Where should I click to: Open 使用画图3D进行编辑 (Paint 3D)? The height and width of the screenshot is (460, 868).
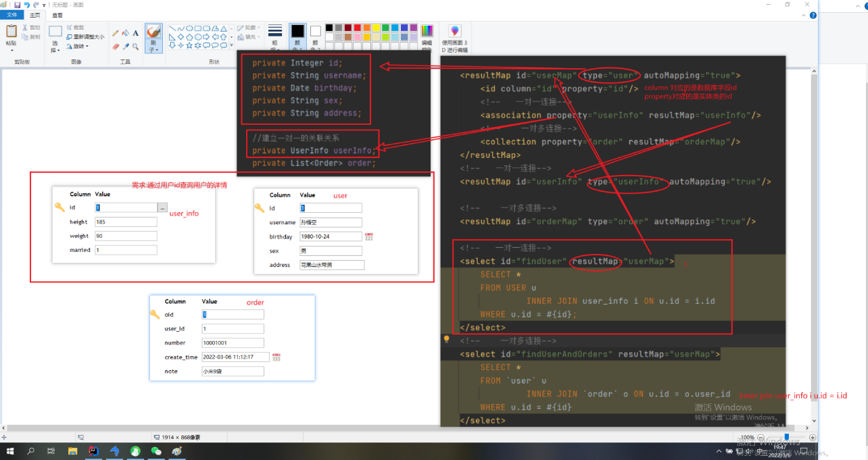[x=454, y=39]
